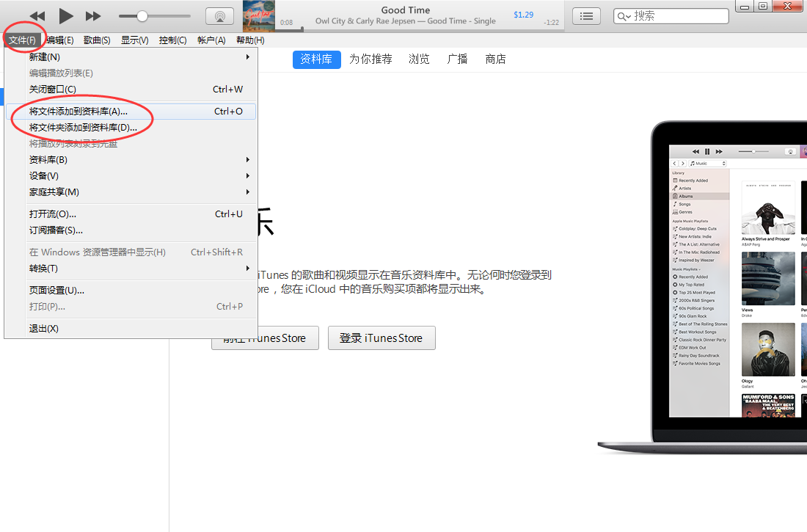Select 将文件添加到资料库 in the menu
The image size is (807, 532).
[81, 112]
